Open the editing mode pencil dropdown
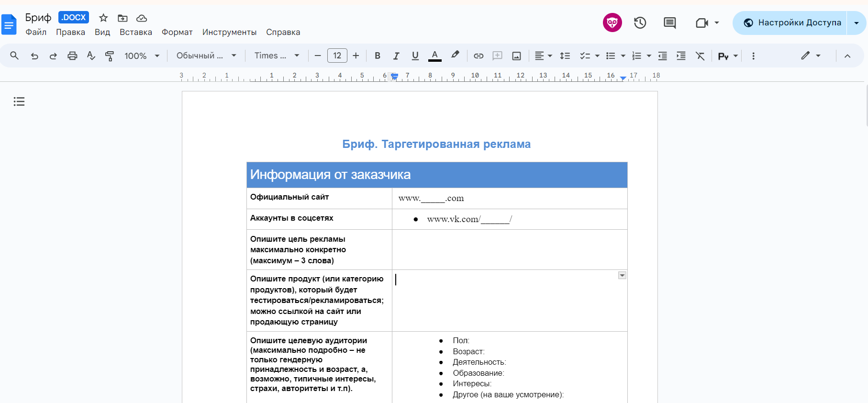Viewport: 868px width, 403px height. (811, 56)
